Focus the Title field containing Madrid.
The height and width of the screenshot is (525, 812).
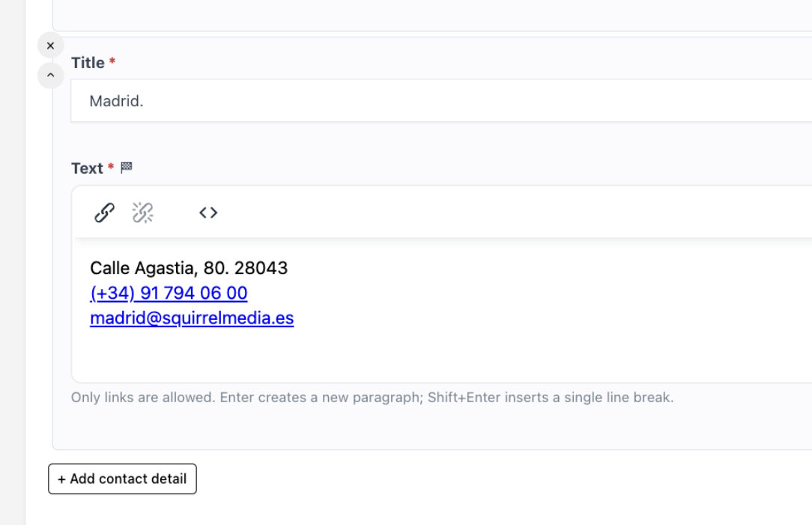(441, 101)
